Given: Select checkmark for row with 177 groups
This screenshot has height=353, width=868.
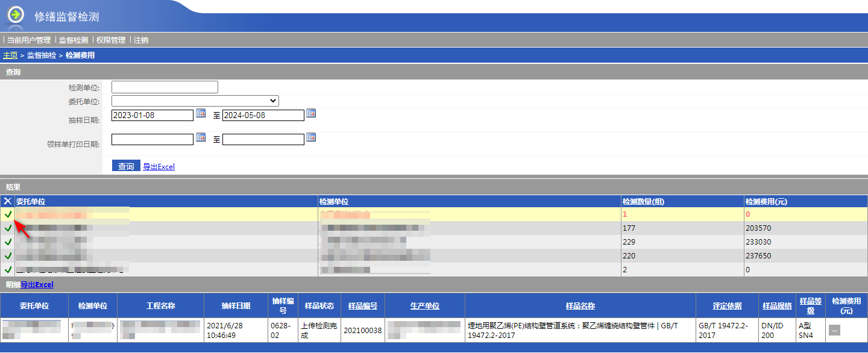Looking at the screenshot, I should pyautogui.click(x=8, y=228).
